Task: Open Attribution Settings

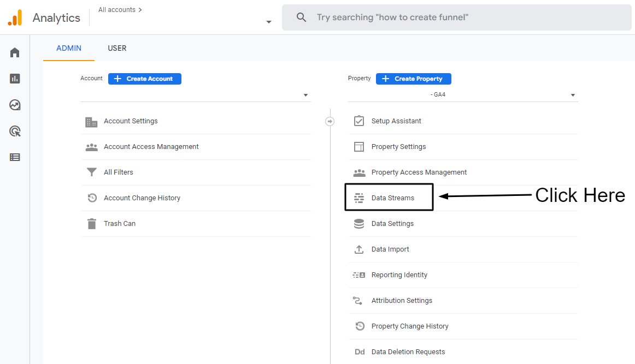Action: (401, 301)
